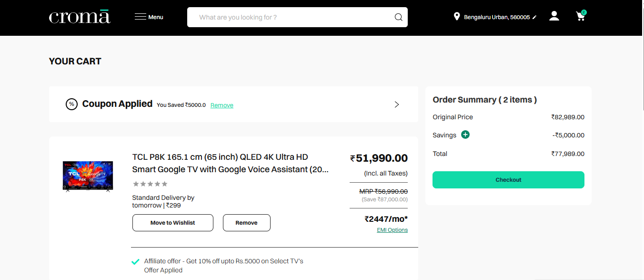Click the five-star product rating
Screen dimensions: 644x280
(x=150, y=184)
